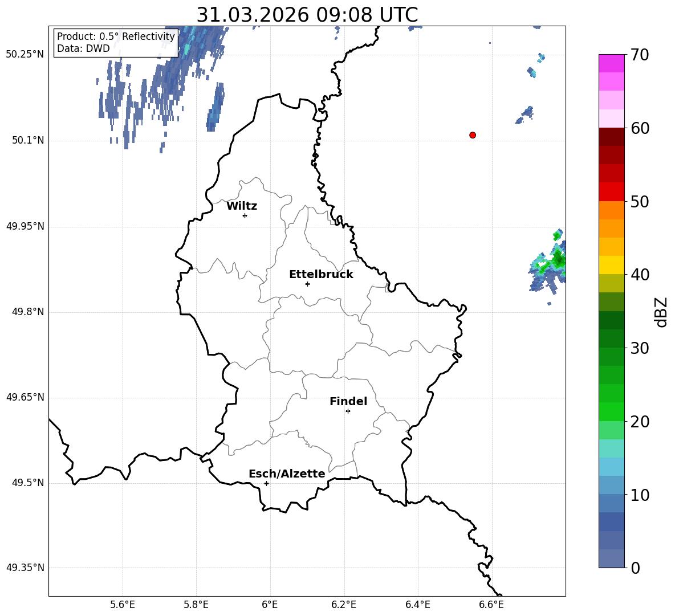Click the 6.4°E longitude label

(417, 605)
